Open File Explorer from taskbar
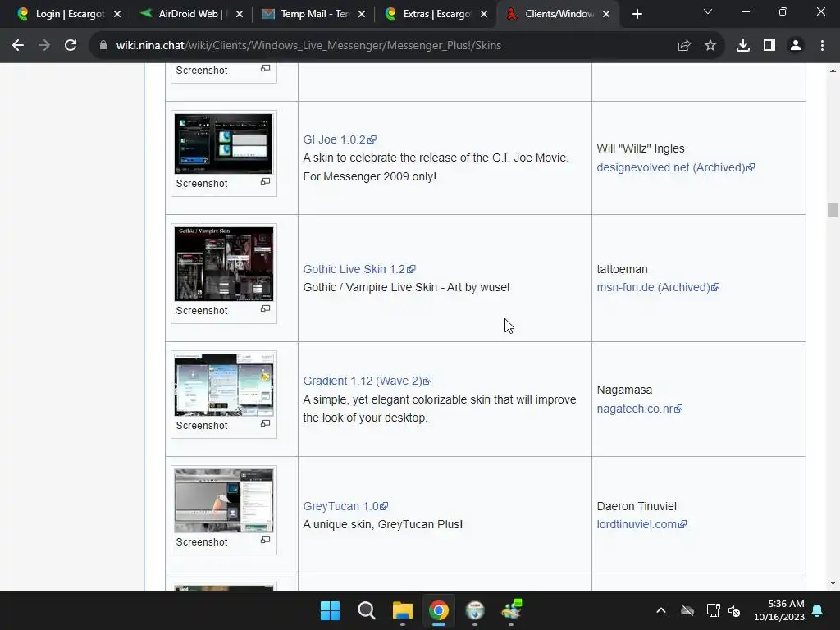The image size is (840, 630). [x=402, y=610]
